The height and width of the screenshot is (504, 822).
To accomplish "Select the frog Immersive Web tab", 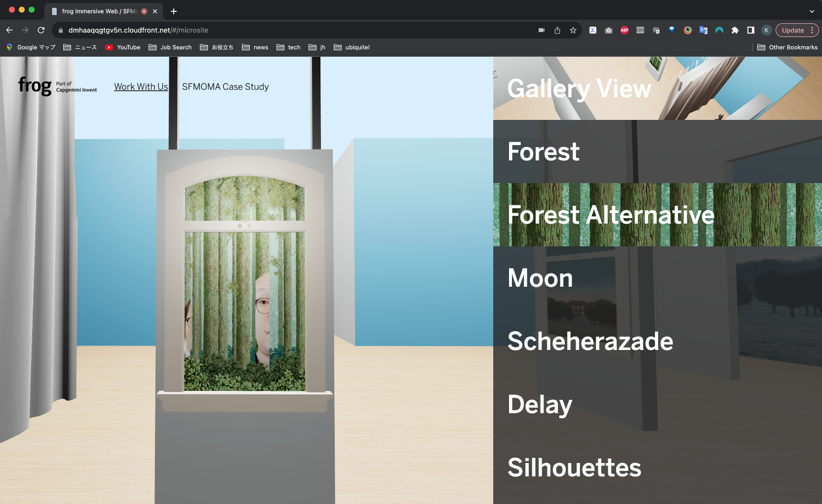I will click(x=104, y=11).
